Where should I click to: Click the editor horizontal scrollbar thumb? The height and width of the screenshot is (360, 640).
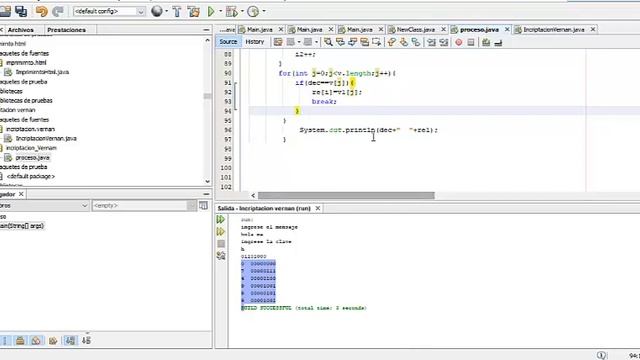tap(346, 196)
